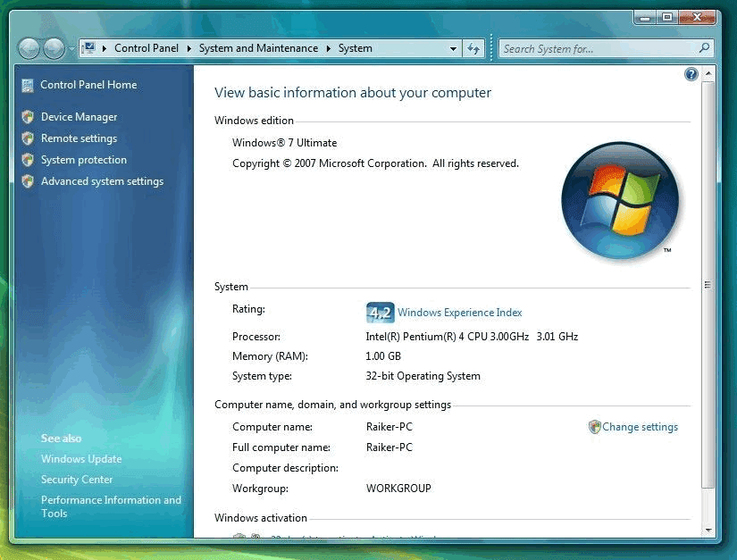Expand arrow before System breadcrumb
Image resolution: width=737 pixels, height=560 pixels.
329,48
